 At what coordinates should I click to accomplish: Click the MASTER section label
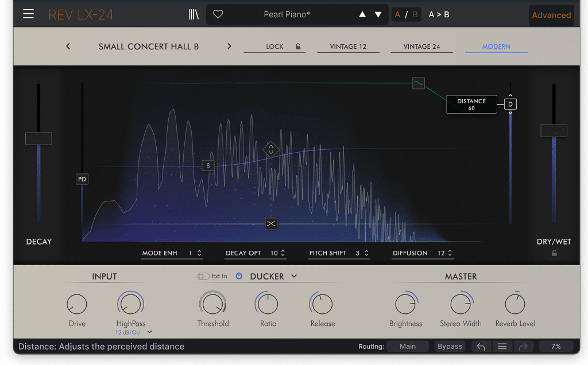pos(461,276)
